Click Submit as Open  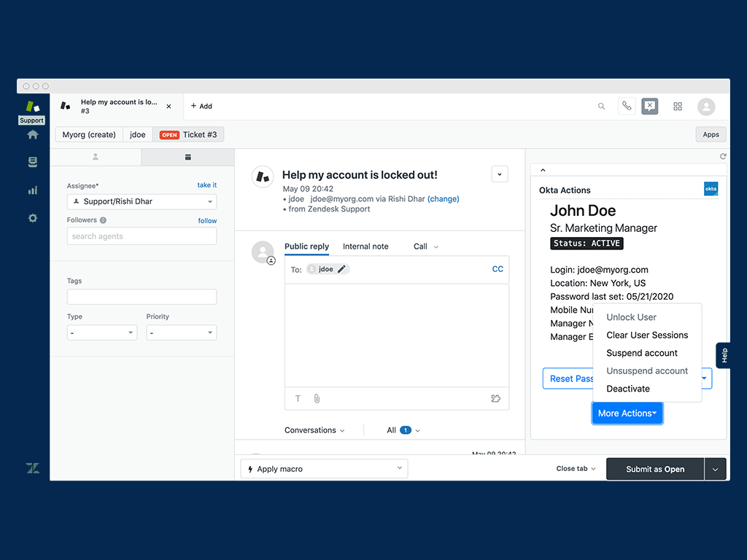tap(655, 469)
